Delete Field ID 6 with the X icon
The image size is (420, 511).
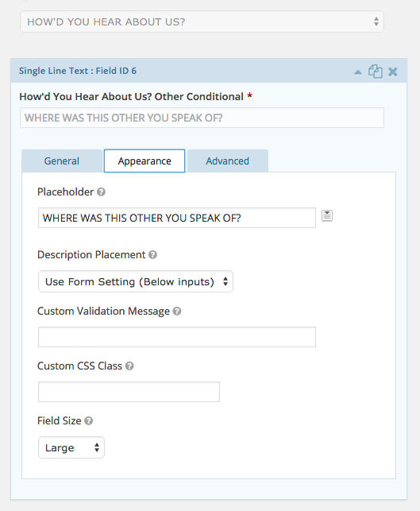coord(393,72)
